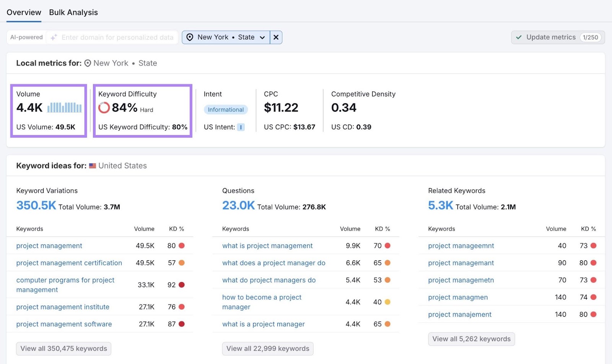This screenshot has height=364, width=612.
Task: Click the Keyword Difficulty gauge ring
Action: click(104, 108)
